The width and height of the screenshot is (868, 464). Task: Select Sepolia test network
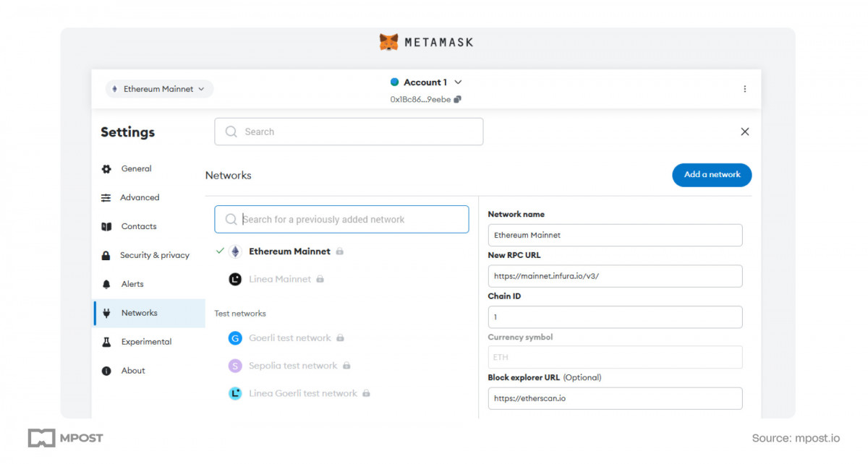[293, 366]
